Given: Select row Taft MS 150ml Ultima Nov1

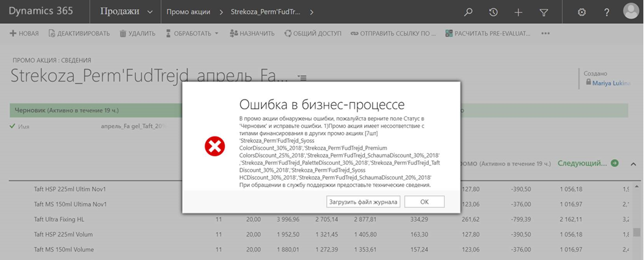Looking at the screenshot, I should coord(70,204).
